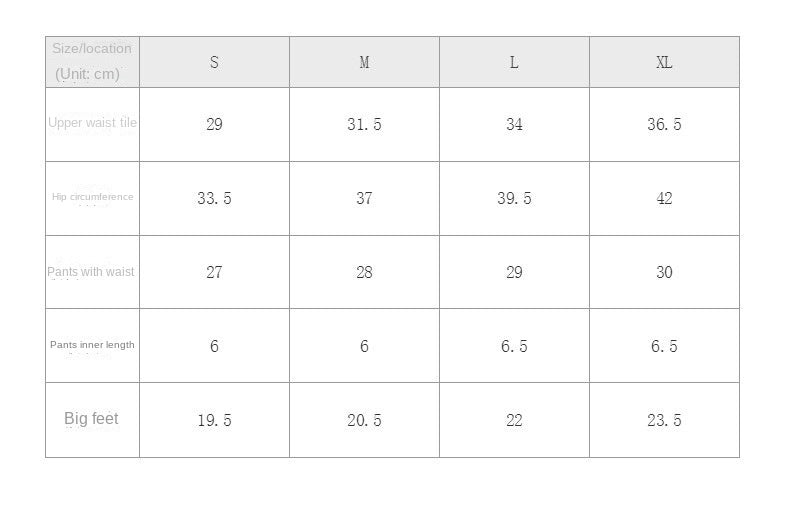Select the Pants with waist row label
This screenshot has height=512, width=790.
(x=91, y=271)
